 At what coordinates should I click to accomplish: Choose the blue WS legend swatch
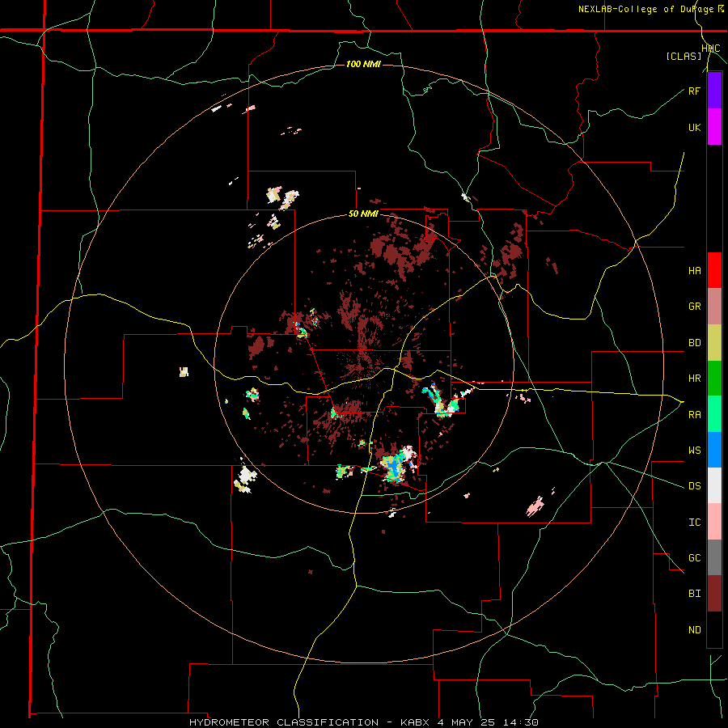(x=714, y=450)
